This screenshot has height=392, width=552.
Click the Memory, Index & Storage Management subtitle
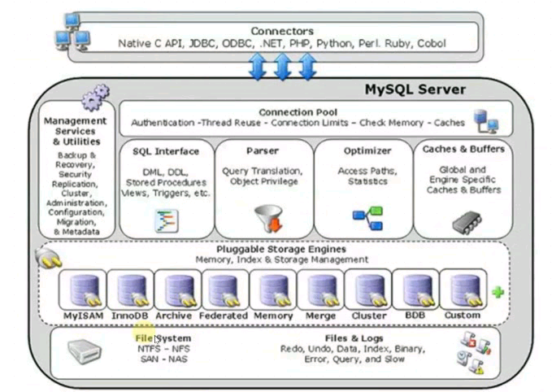pos(281,259)
